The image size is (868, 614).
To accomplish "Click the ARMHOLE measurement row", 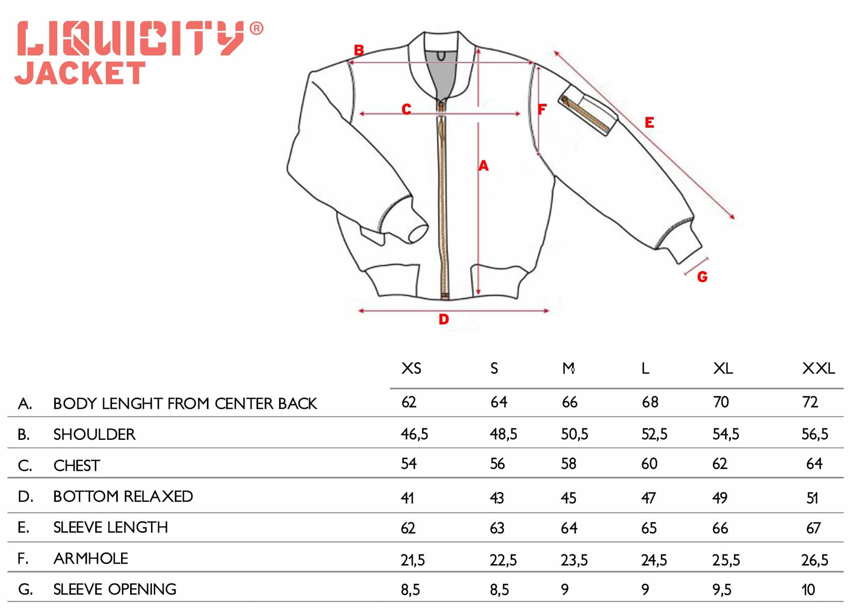I will click(x=434, y=558).
